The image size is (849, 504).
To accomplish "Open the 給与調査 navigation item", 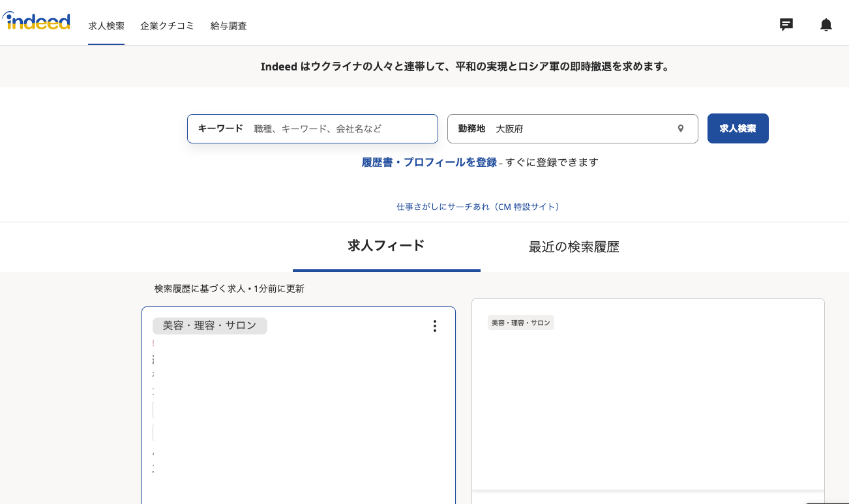I will tap(228, 26).
